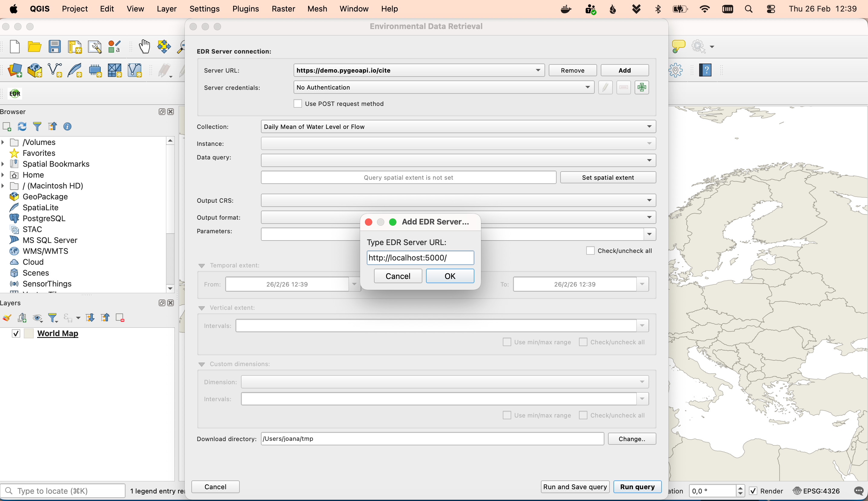Open Help via the question mark icon
The width and height of the screenshot is (868, 501).
click(705, 70)
